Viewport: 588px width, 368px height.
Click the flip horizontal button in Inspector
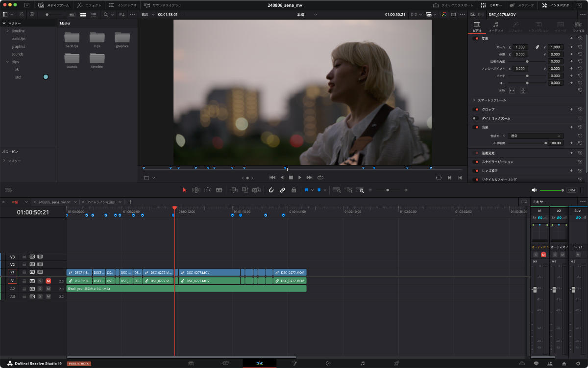pos(512,90)
